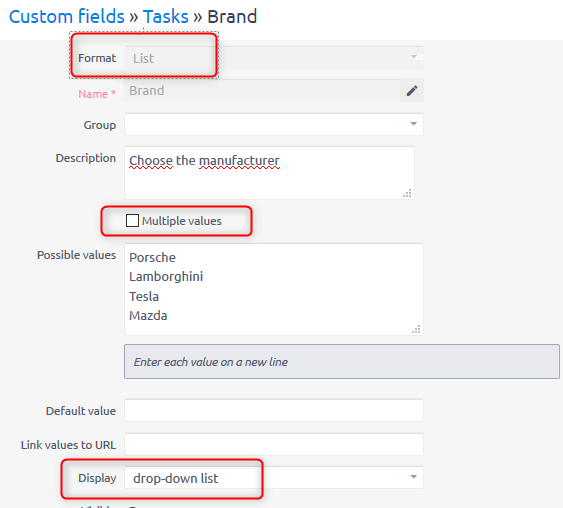Screen dimensions: 563x508
Task: Go to Custom fields breadcrumb link
Action: point(67,17)
